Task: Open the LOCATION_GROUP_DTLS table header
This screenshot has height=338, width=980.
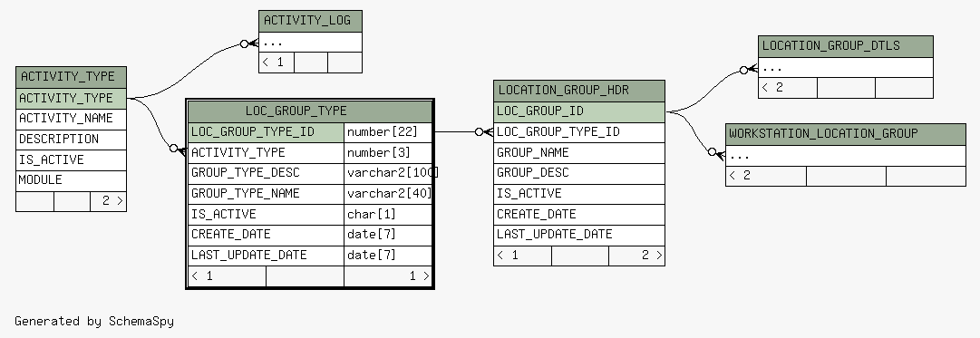Action: tap(846, 46)
